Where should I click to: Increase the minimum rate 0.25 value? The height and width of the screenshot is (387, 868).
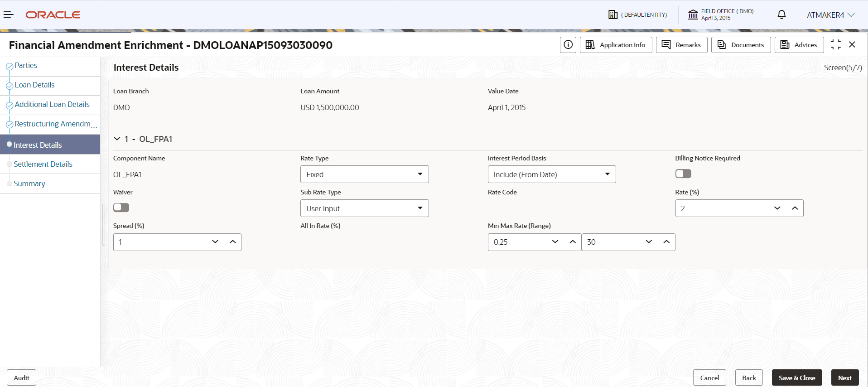(573, 242)
